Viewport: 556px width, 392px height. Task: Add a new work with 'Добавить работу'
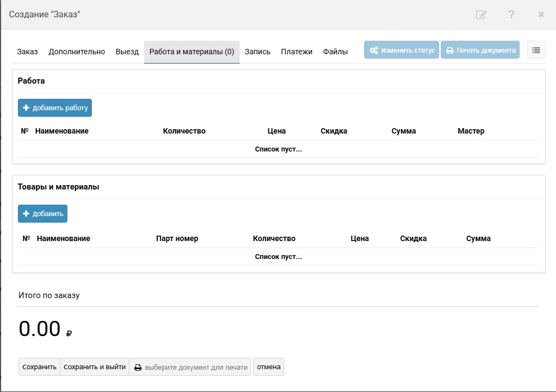pos(55,108)
